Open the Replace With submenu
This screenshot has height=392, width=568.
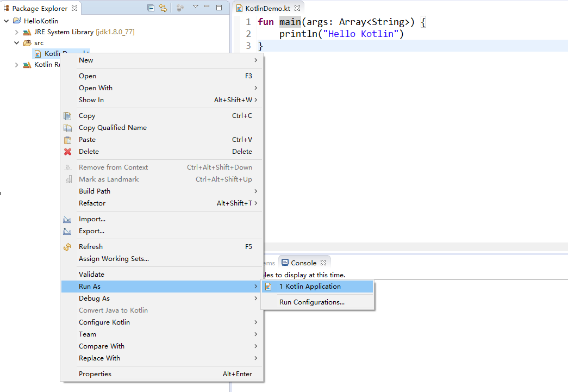tap(161, 358)
